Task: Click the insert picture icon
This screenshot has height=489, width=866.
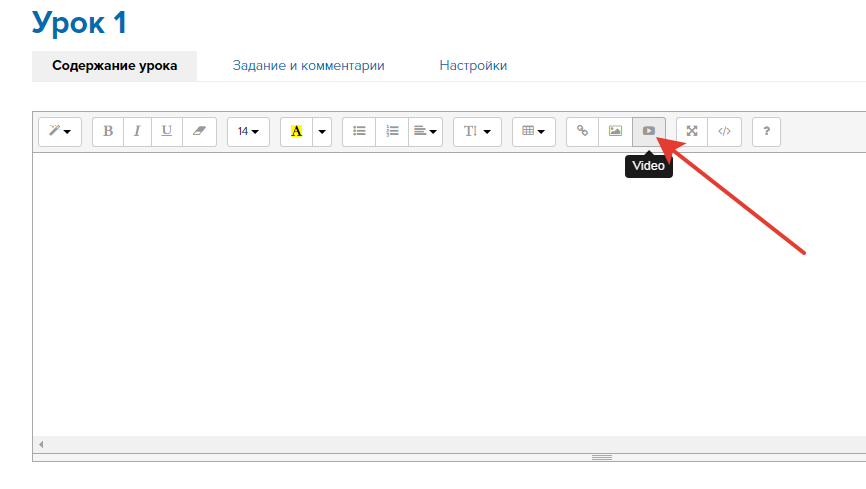Action: click(x=615, y=131)
